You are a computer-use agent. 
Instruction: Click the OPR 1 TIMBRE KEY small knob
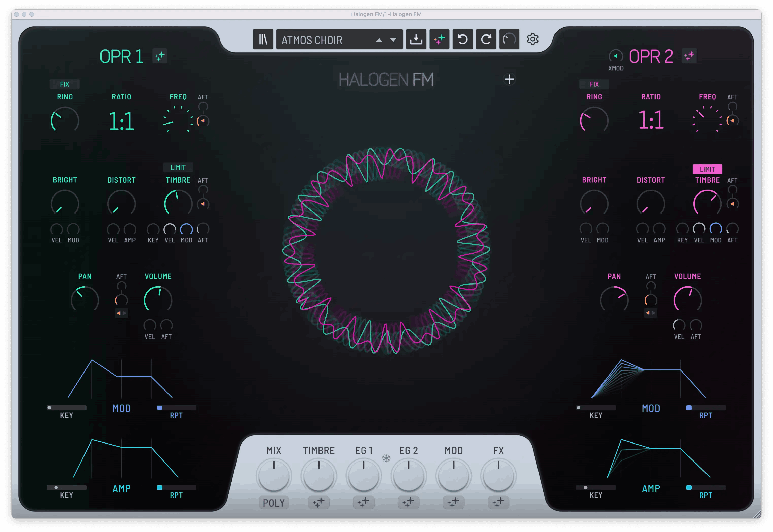[x=153, y=229]
